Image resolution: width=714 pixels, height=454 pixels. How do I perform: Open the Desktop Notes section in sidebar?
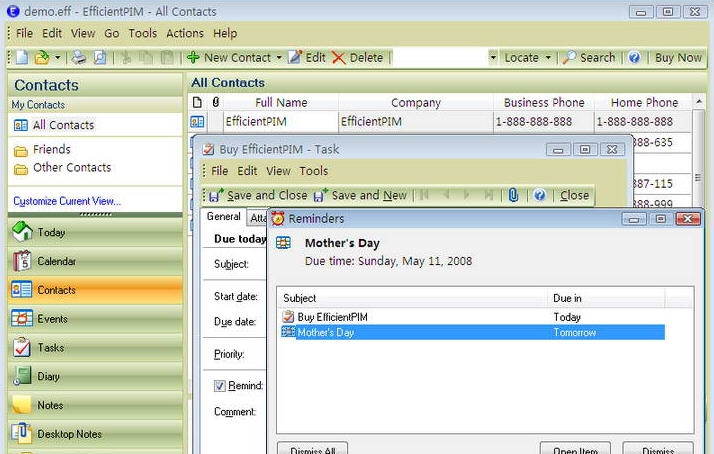click(x=95, y=434)
